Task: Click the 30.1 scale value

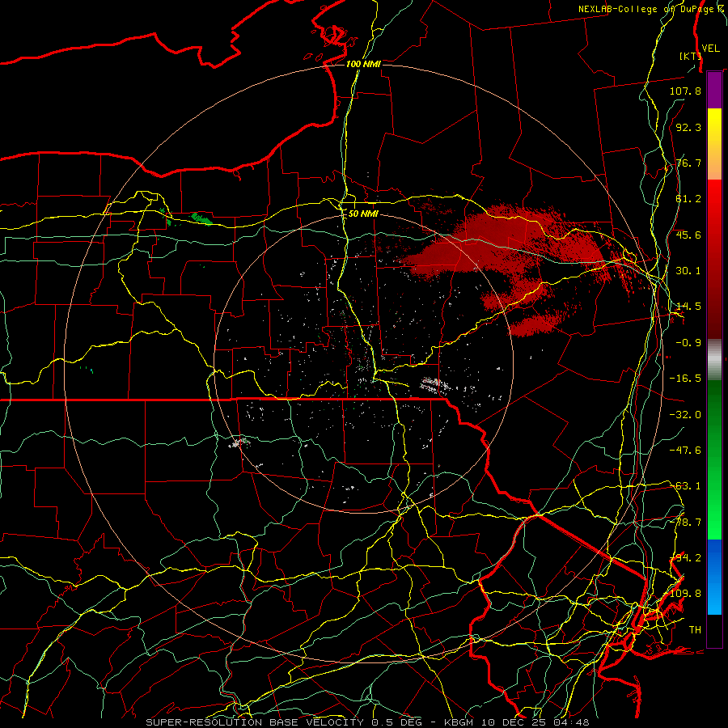Action: 688,271
